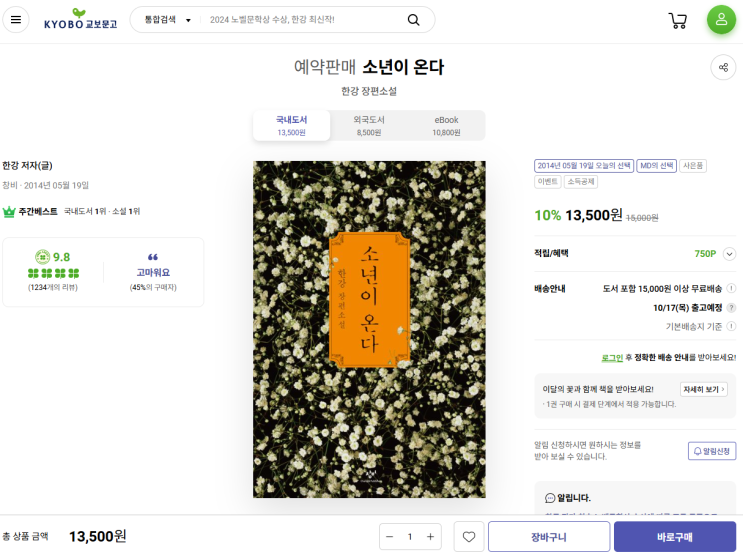The height and width of the screenshot is (555, 743).
Task: Click the 9.8 rating clover icon
Action: point(42,257)
